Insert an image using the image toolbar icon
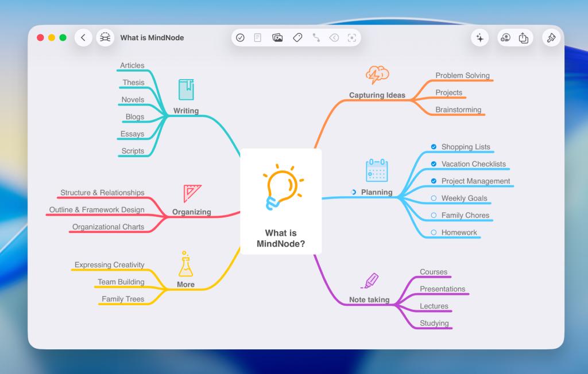Viewport: 588px width, 374px height. tap(277, 37)
